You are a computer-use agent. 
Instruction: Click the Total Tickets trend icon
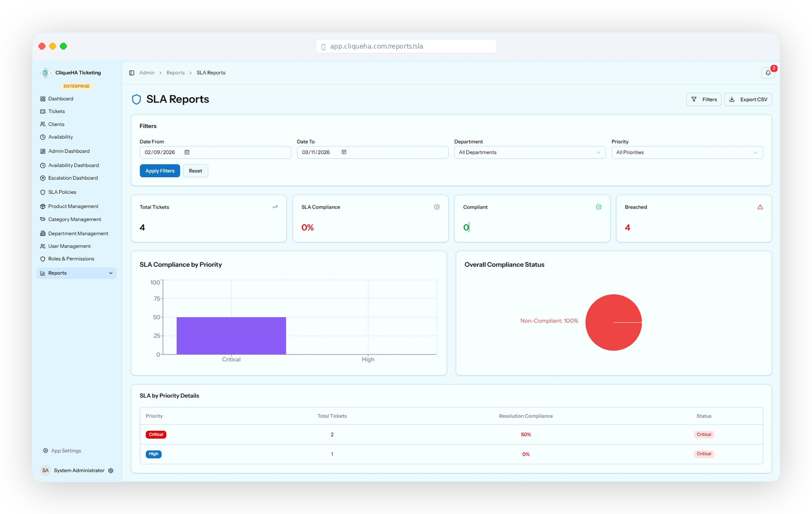[x=275, y=207]
